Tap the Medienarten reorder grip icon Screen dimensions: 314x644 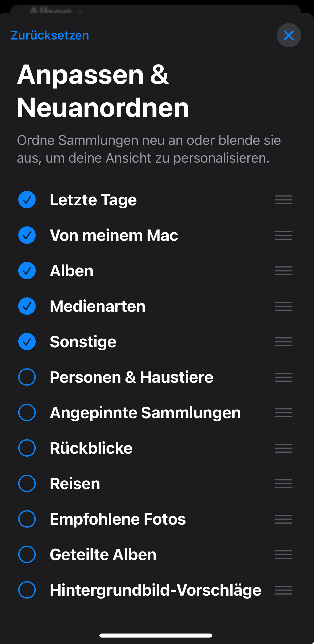coord(284,306)
